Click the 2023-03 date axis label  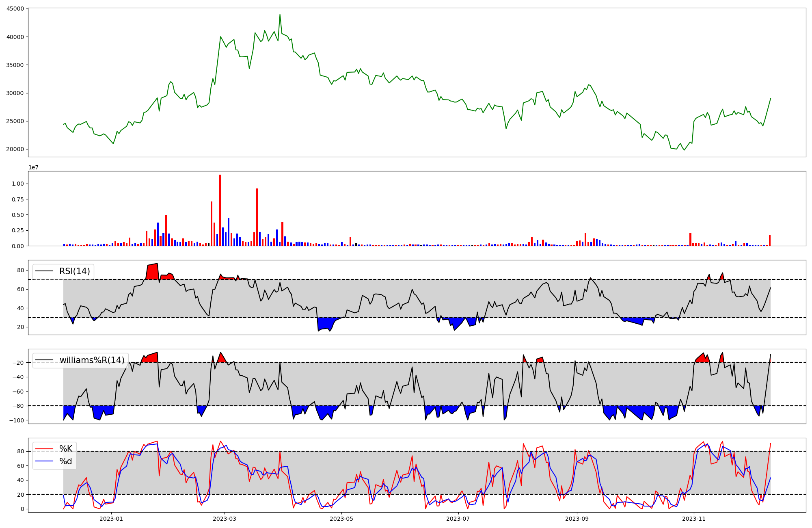[225, 519]
